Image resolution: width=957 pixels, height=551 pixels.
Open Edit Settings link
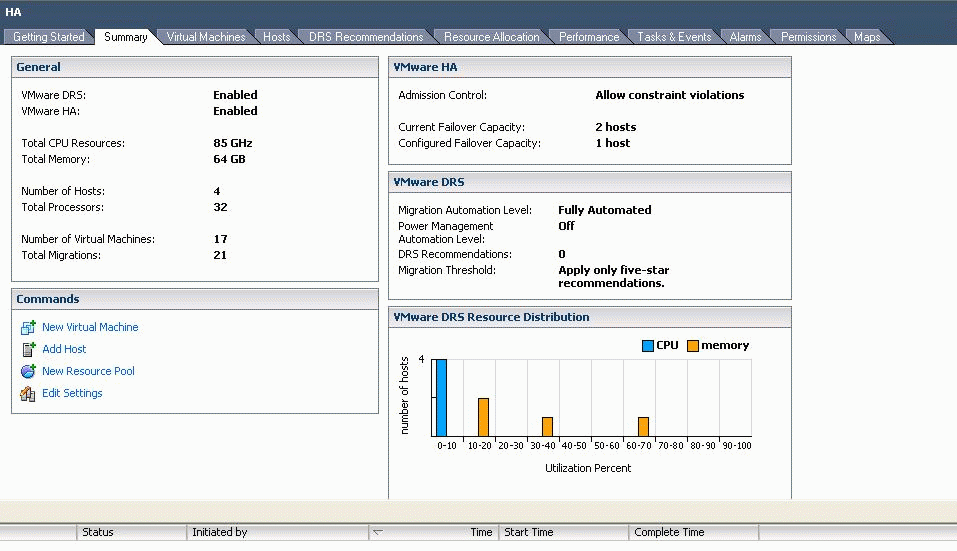pyautogui.click(x=72, y=393)
